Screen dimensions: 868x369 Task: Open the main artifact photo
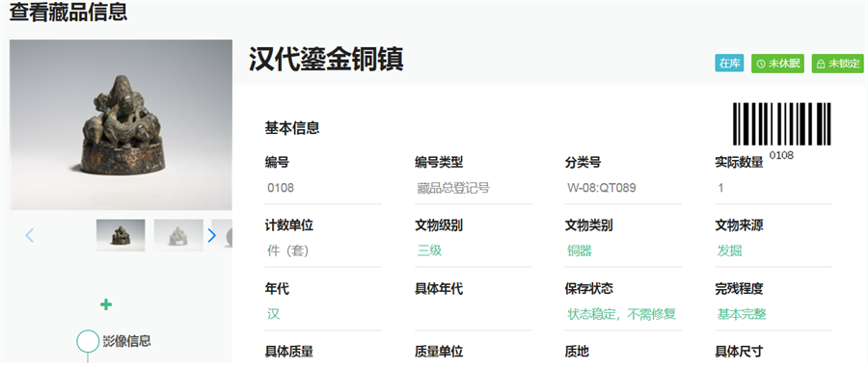[x=121, y=125]
